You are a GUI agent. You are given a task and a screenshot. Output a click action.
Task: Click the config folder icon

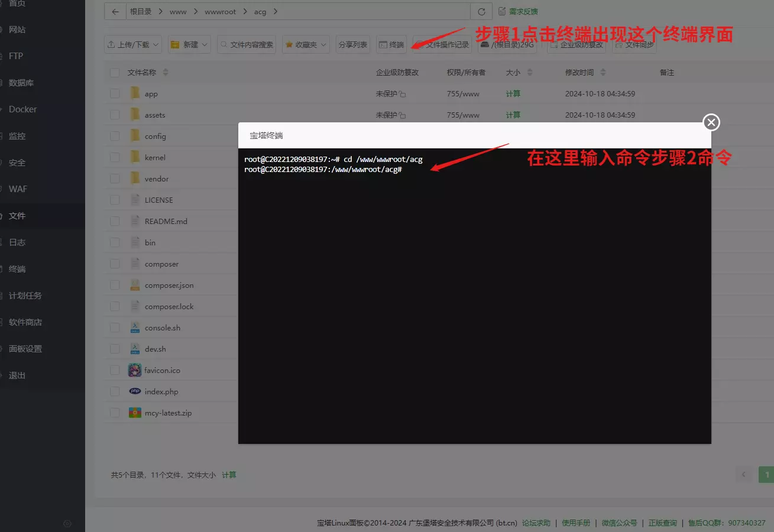coord(135,136)
